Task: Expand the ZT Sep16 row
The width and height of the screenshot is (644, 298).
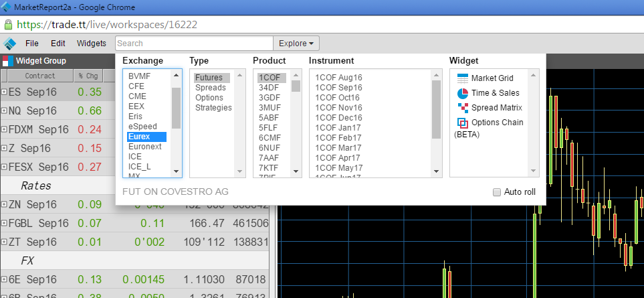Action: [x=4, y=242]
